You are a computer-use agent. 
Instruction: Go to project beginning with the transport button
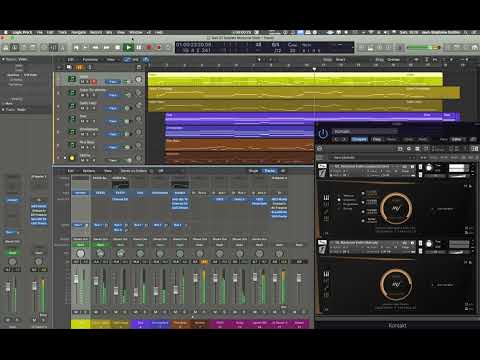[x=76, y=47]
